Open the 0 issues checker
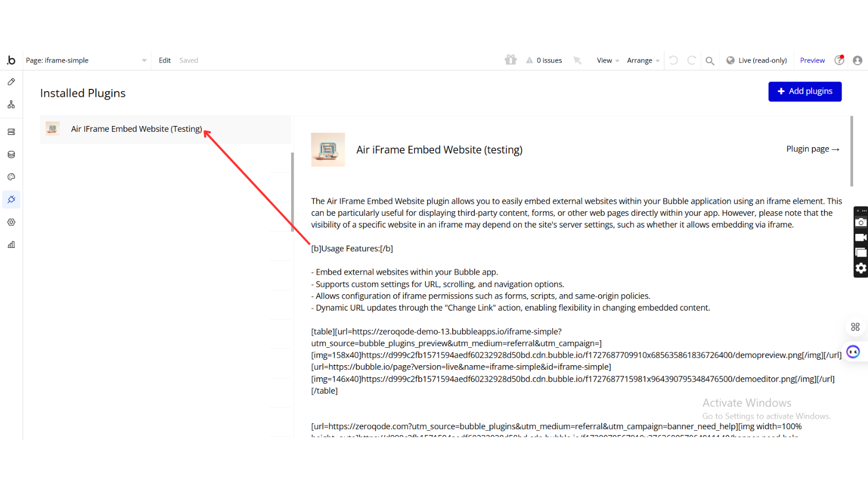868x489 pixels. click(x=544, y=60)
